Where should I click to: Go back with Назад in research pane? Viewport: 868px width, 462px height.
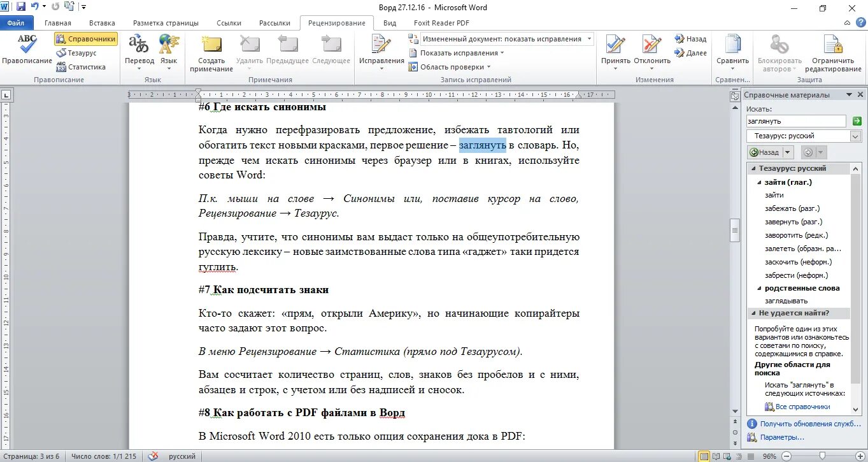tap(765, 152)
